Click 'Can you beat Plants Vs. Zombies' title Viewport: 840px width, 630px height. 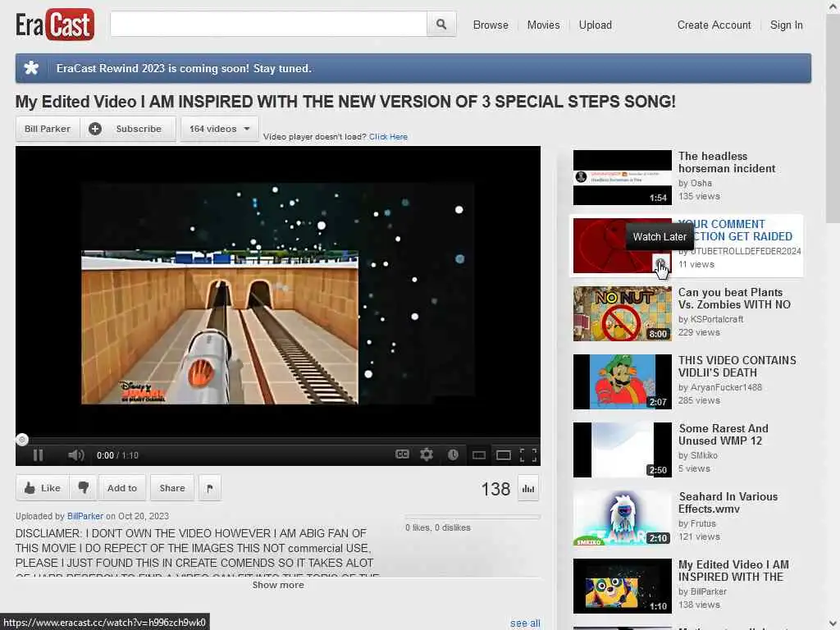[734, 299]
